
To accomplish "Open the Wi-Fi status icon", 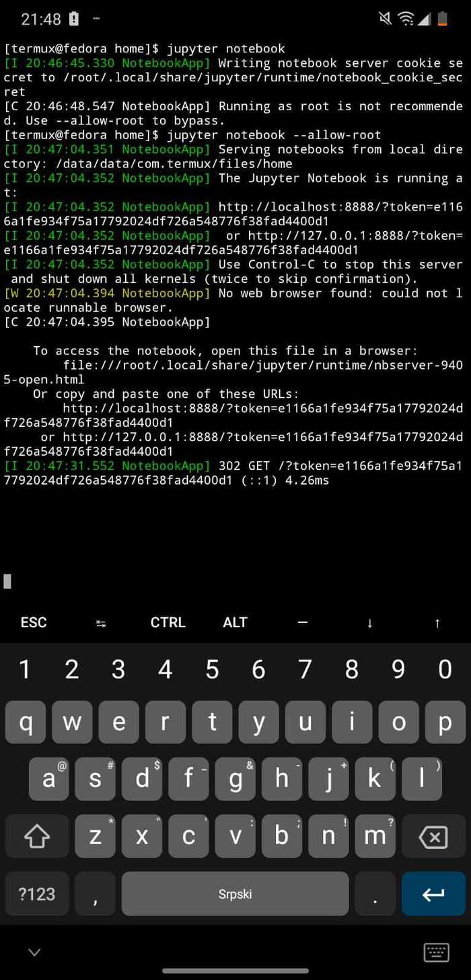I will point(406,19).
